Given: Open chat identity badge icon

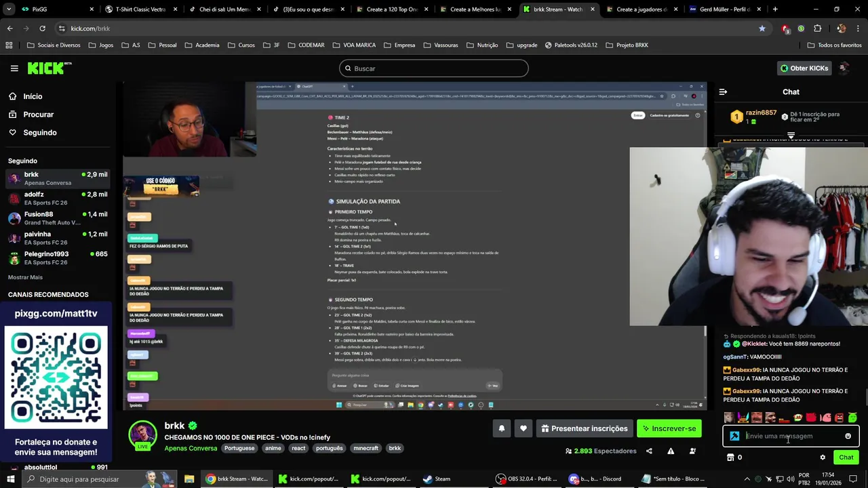Looking at the screenshot, I should (734, 436).
